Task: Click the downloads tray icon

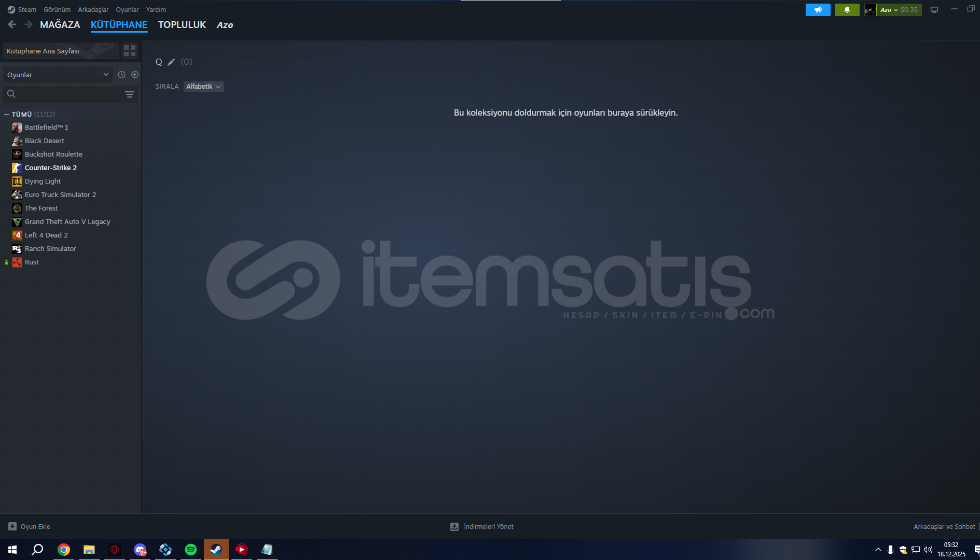Action: [454, 526]
